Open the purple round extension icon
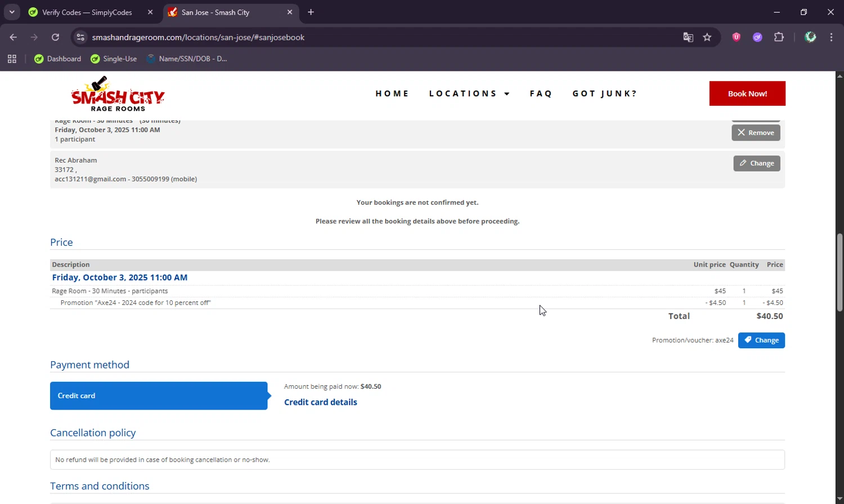The width and height of the screenshot is (844, 504). click(757, 37)
